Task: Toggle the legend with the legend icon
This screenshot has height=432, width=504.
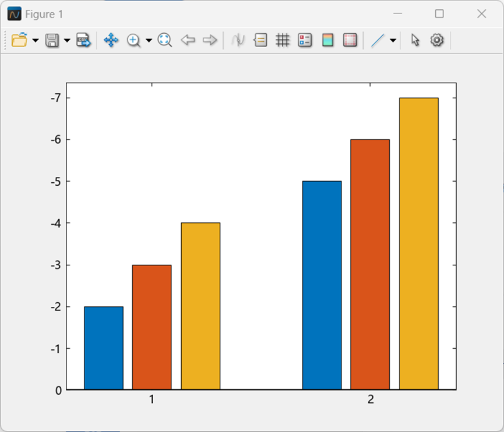Action: point(305,40)
